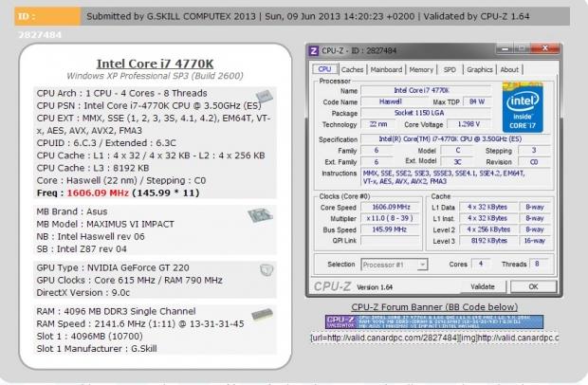The image size is (588, 385).
Task: Close the CPU-Z window
Action: coord(545,48)
